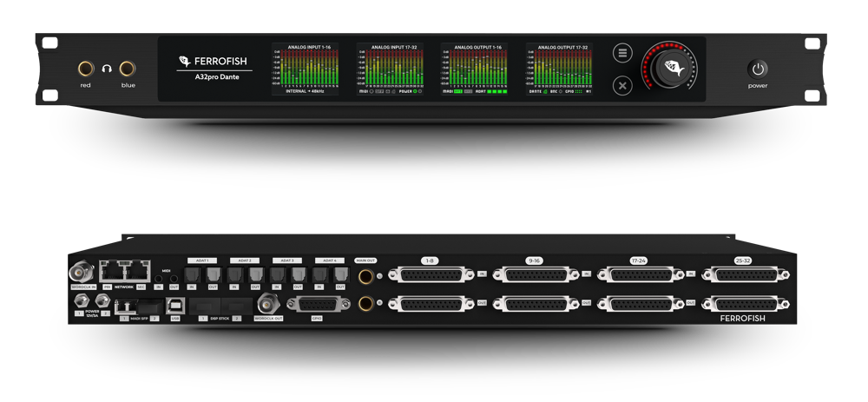Screen dimensions: 868x402
Task: Click the MAIN OUT left jack
Action: pyautogui.click(x=366, y=277)
